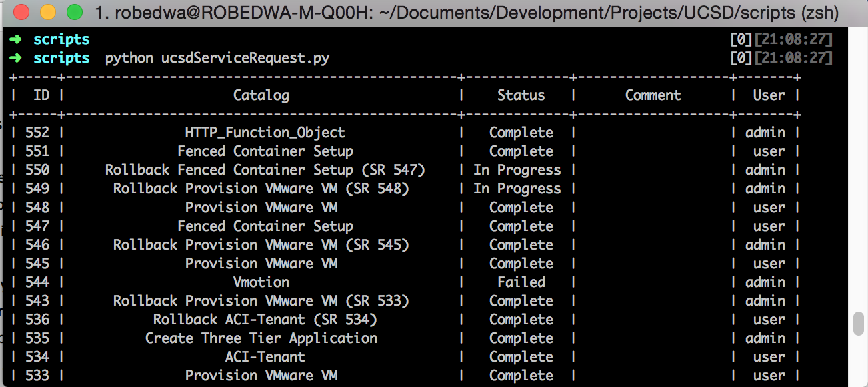Click the yellow minimize window button
Screen dimensions: 868x387
(48, 13)
